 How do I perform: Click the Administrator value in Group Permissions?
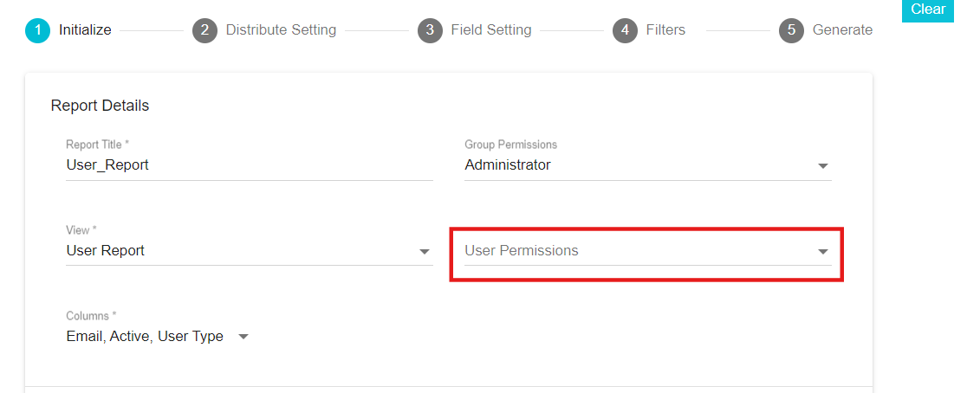coord(508,165)
